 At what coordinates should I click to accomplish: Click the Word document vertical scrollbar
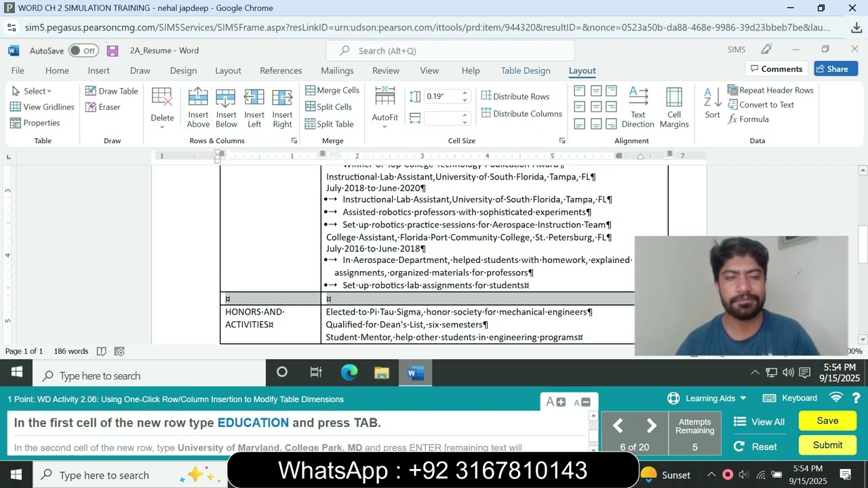coord(863,255)
